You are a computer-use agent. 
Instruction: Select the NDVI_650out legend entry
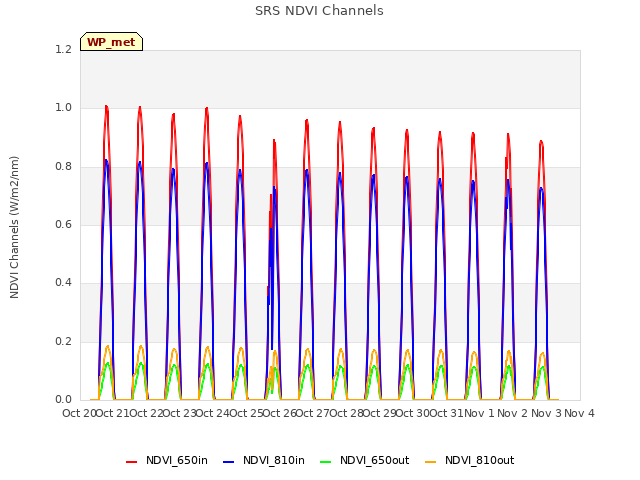pyautogui.click(x=364, y=460)
